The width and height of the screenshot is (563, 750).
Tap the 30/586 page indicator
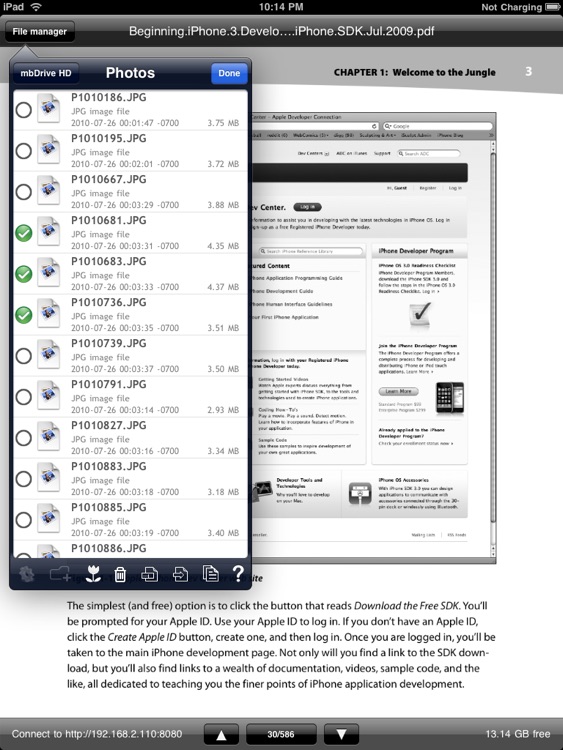click(x=281, y=734)
